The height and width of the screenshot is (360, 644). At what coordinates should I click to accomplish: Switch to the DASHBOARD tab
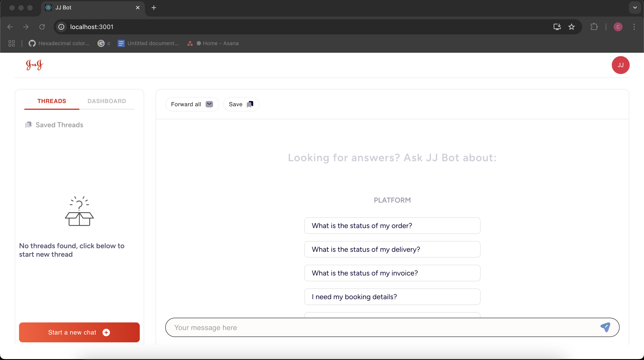(x=107, y=101)
